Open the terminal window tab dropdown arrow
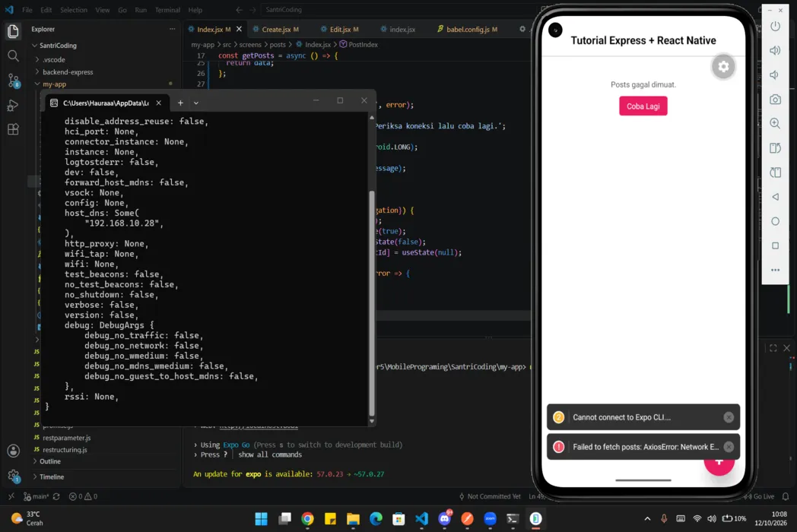 tap(195, 103)
